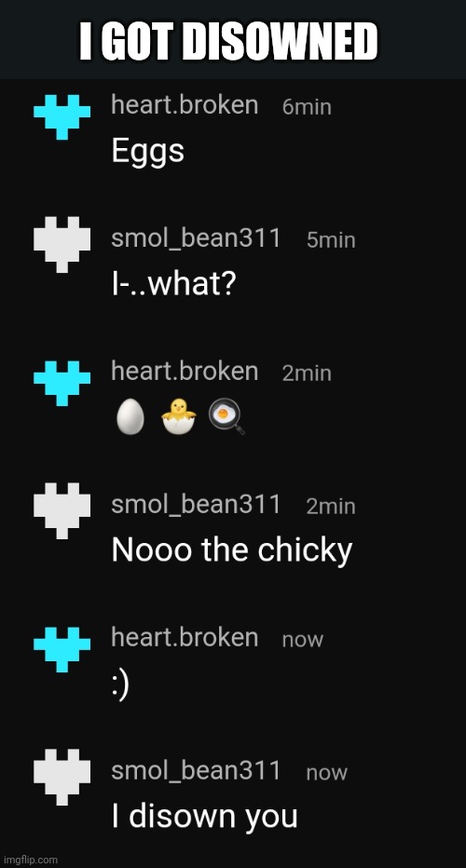
Task: Click the fried egg pan emoji
Action: tap(226, 418)
